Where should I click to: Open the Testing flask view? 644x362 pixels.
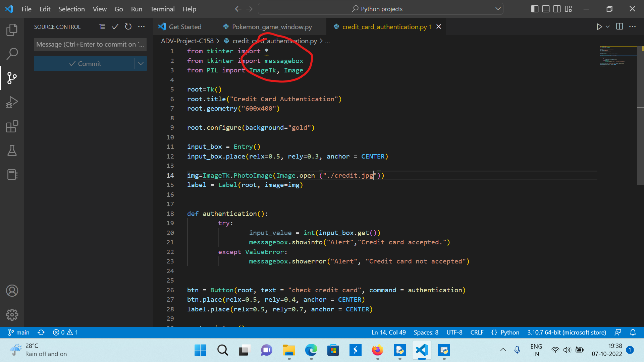point(12,150)
